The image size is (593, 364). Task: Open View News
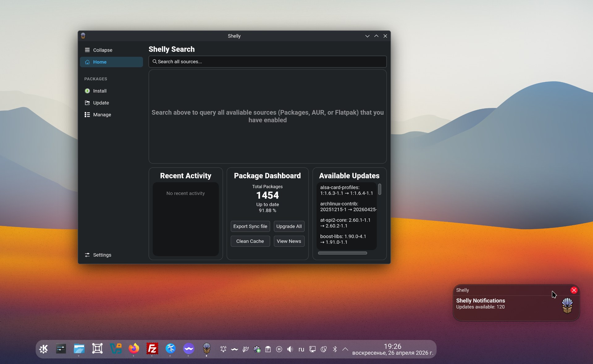(x=289, y=241)
